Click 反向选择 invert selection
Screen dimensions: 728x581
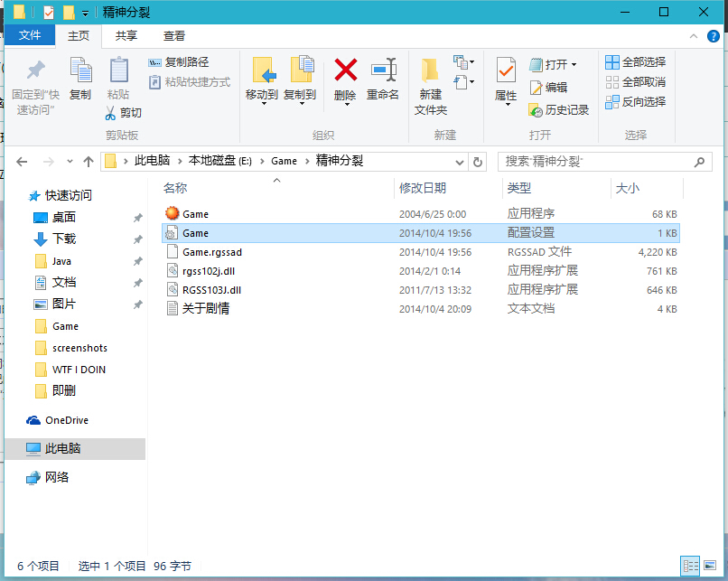(x=636, y=102)
